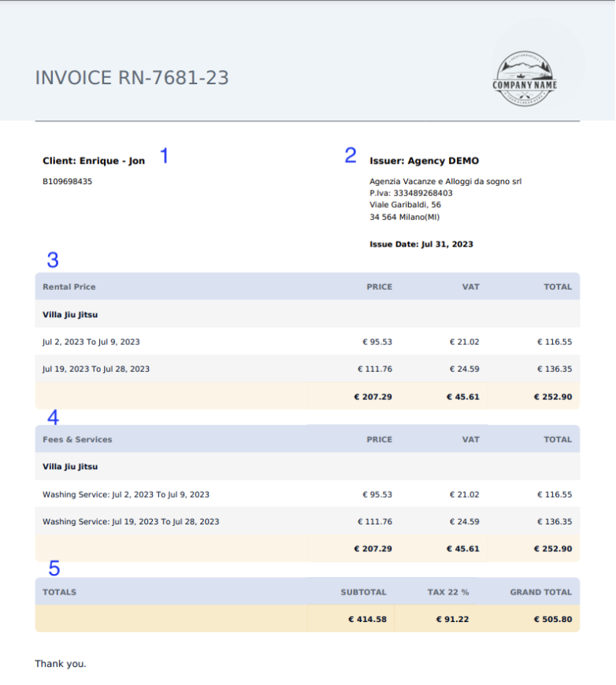Viewport: 616px width, 685px height.
Task: Select the Issue Date: Jul 31, 2023 text
Action: [421, 245]
